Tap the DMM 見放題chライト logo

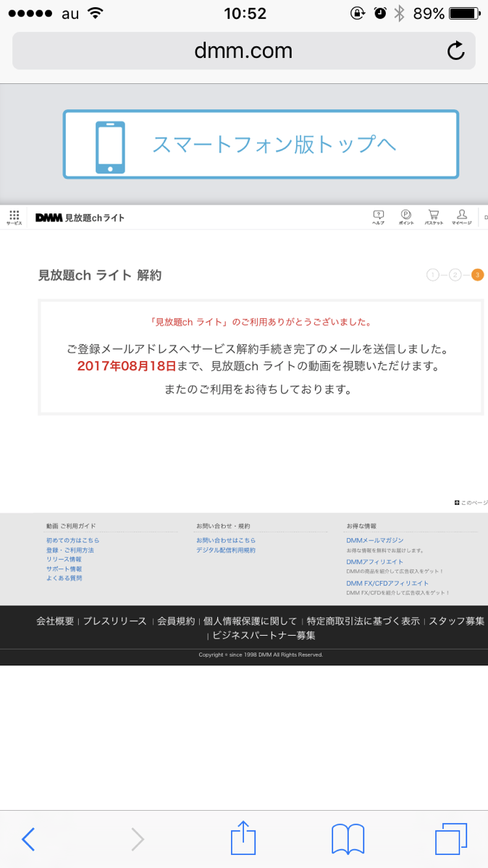point(80,218)
